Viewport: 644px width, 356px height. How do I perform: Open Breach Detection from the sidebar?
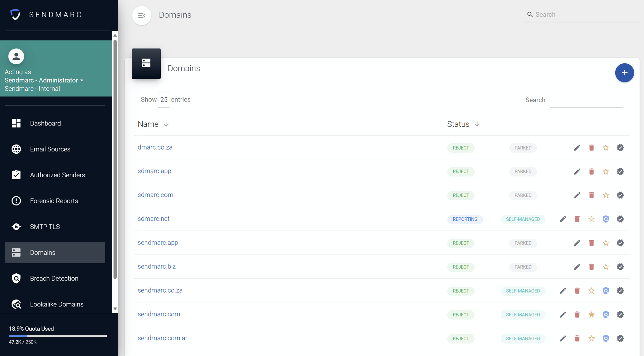(54, 278)
